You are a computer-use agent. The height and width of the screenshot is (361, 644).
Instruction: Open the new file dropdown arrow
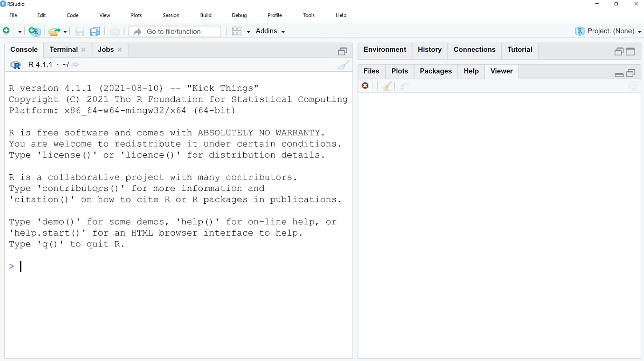tap(20, 32)
